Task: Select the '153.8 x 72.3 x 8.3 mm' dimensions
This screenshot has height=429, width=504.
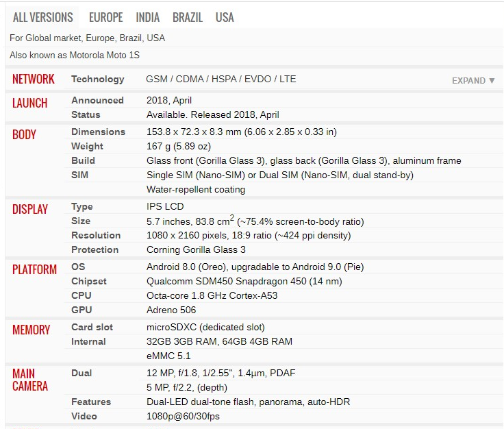Action: [x=194, y=132]
